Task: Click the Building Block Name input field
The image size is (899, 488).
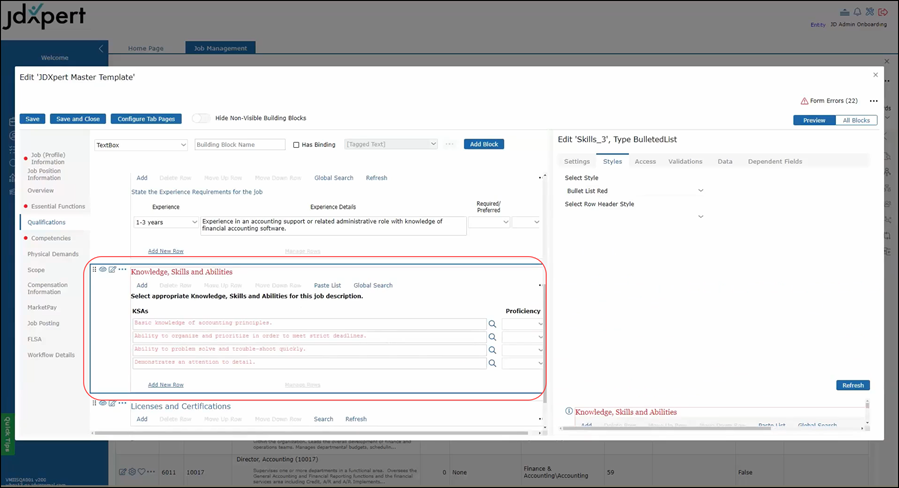Action: 239,145
